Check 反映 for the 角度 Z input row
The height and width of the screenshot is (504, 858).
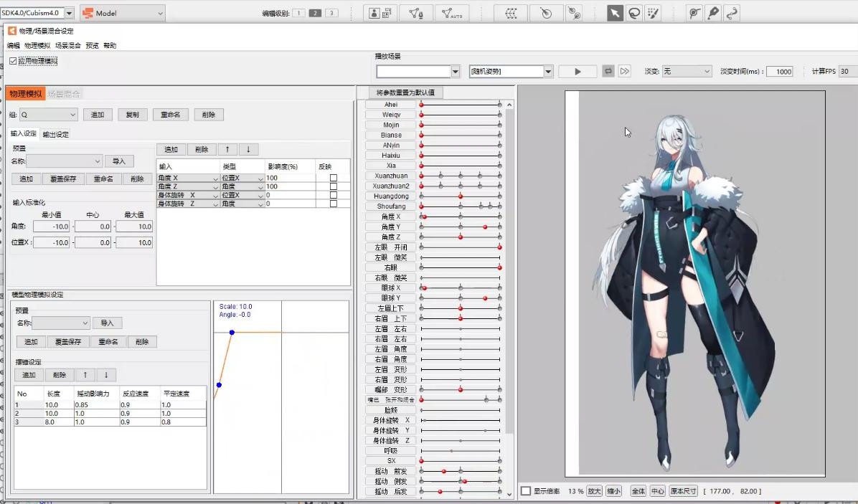pos(334,186)
